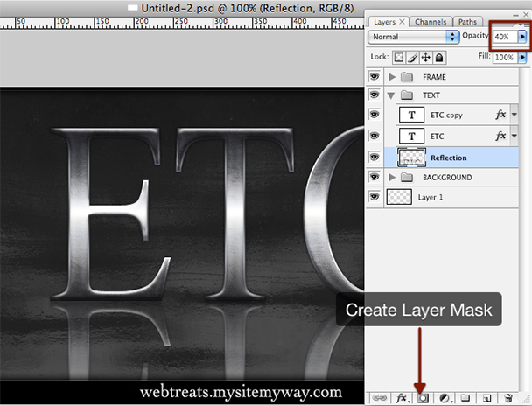Lock all with padlock icon
The image size is (532, 406).
(439, 58)
